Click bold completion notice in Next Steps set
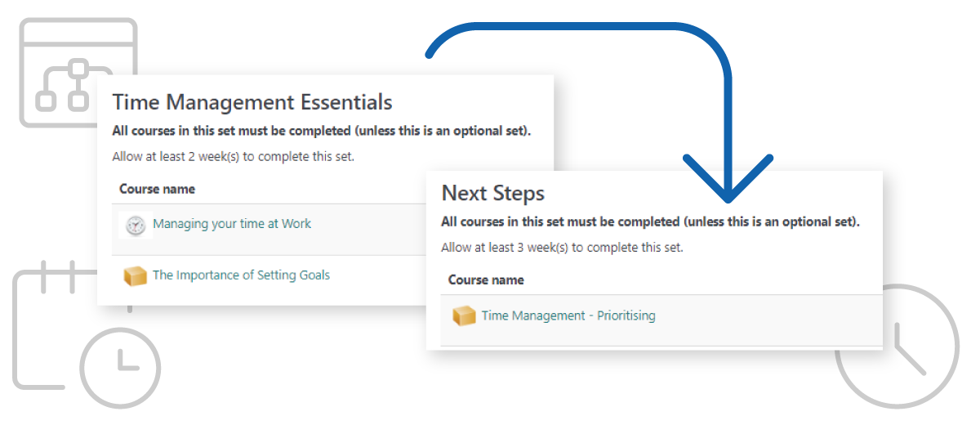This screenshot has width=980, height=425. pos(650,221)
